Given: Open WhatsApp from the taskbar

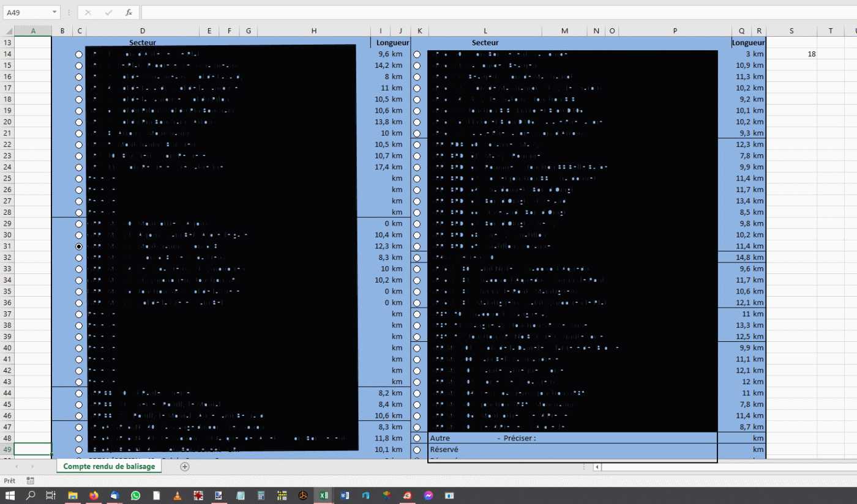Looking at the screenshot, I should coord(135,495).
